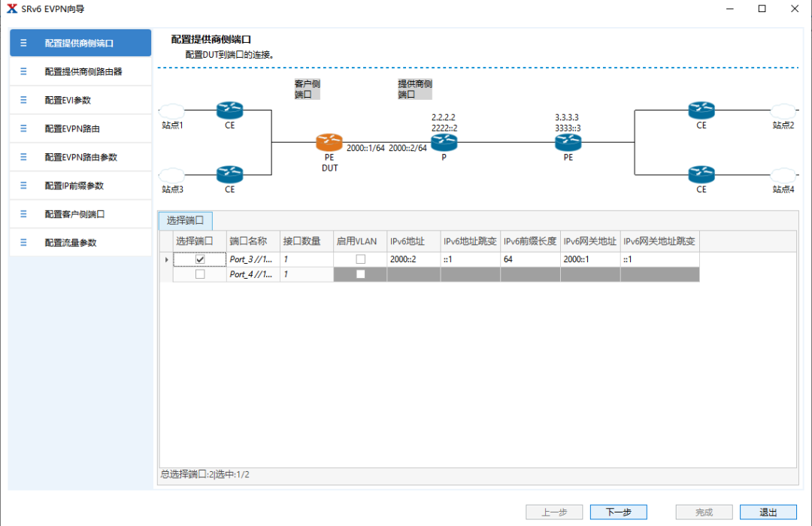Screen dimensions: 812x526
Task: Click the 站点3 cloud icon
Action: (172, 175)
